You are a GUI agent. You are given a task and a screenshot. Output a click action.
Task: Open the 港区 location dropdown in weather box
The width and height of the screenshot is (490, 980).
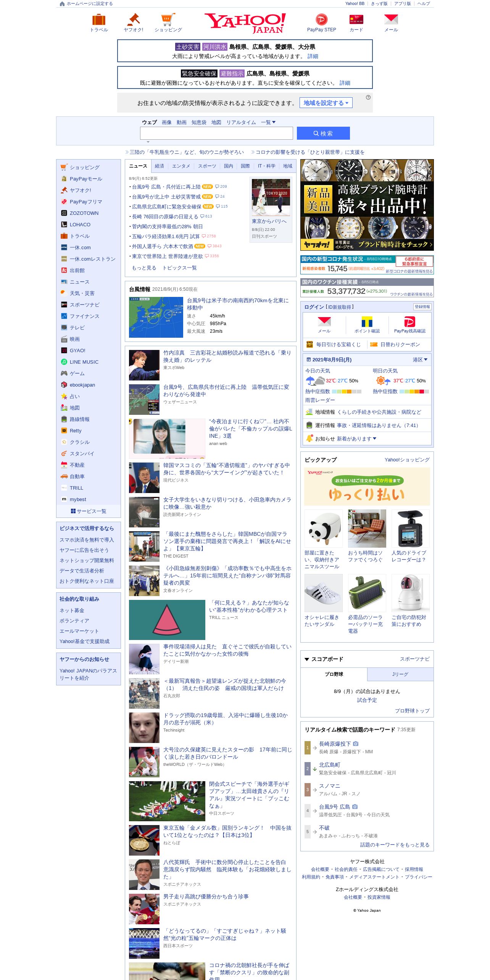coord(420,359)
